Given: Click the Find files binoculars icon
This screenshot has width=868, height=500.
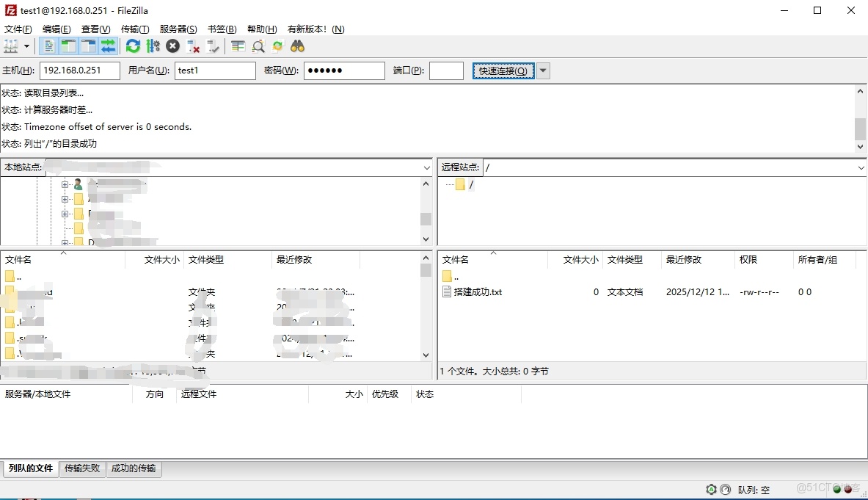Looking at the screenshot, I should 297,46.
